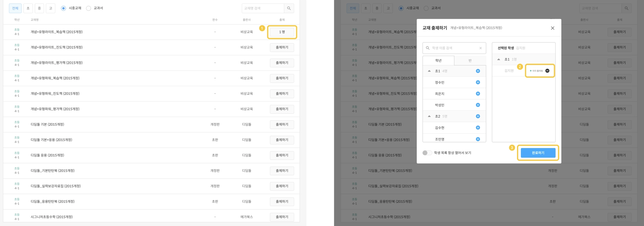644x226 pixels.
Task: Add student 박성민 with plus icon
Action: 478,105
